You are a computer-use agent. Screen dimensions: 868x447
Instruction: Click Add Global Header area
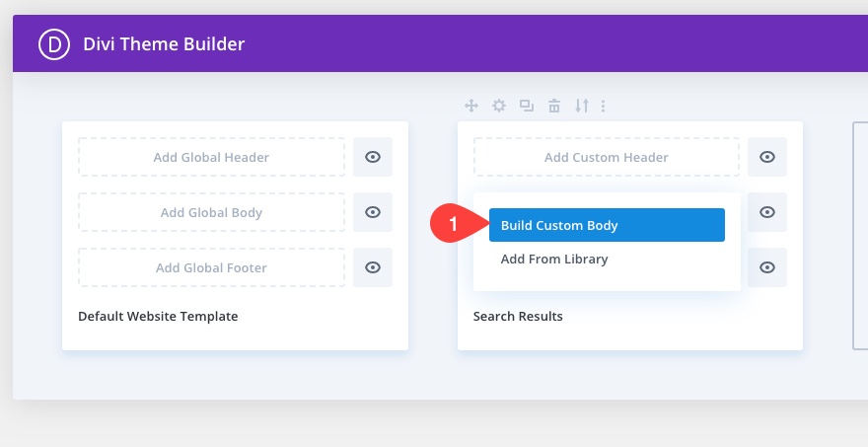211,157
